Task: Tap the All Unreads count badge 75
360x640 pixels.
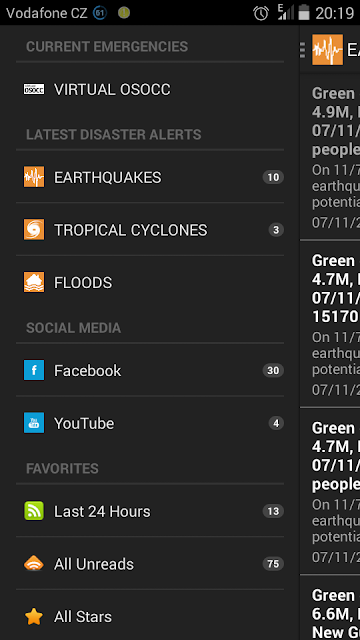Action: 273,564
